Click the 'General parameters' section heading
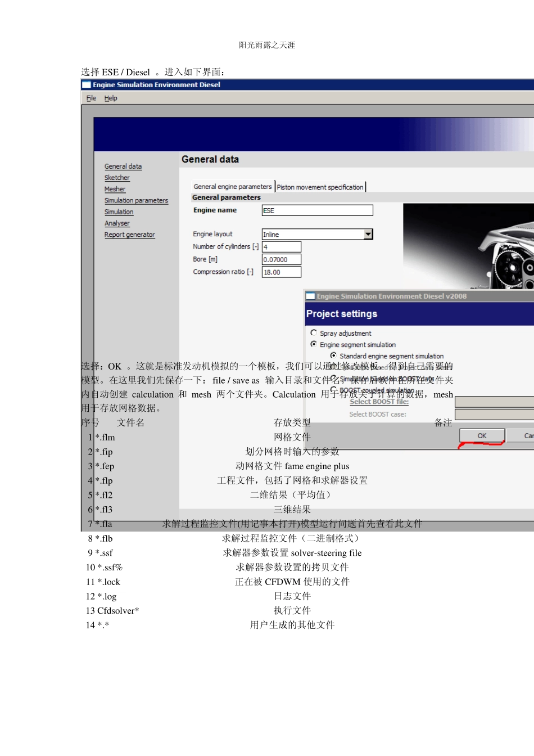This screenshot has width=534, height=756. click(x=227, y=197)
